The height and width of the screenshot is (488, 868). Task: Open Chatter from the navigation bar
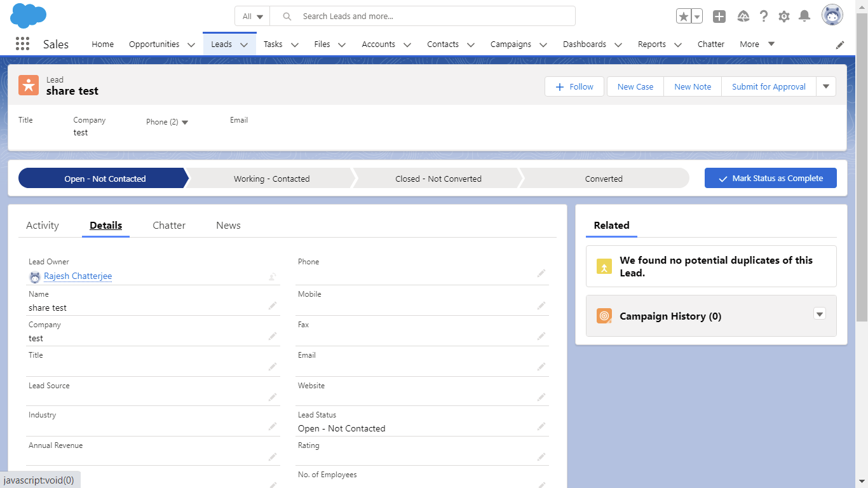[x=711, y=44]
